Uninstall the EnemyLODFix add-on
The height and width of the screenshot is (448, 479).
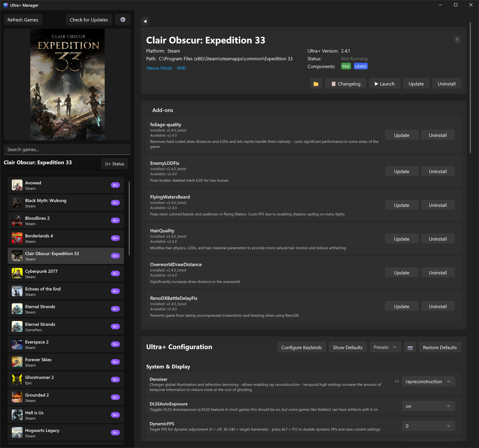tap(437, 171)
